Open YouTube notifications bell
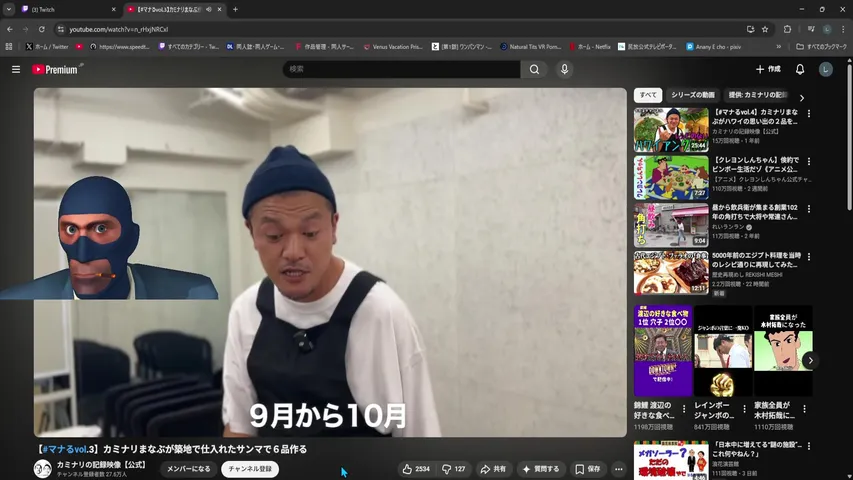 (x=800, y=69)
